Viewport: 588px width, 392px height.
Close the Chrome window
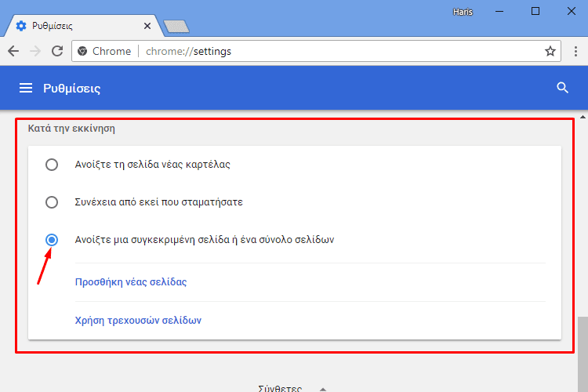[x=571, y=11]
